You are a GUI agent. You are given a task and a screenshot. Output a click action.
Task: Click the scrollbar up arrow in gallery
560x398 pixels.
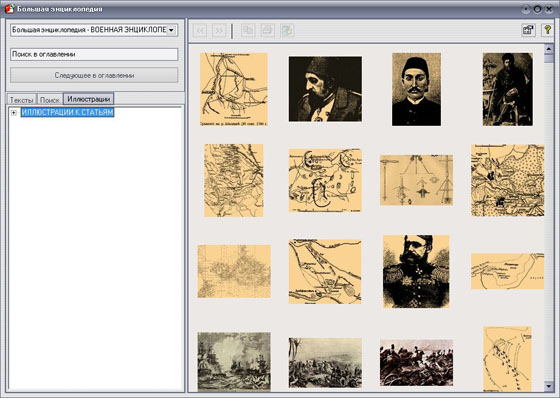click(x=549, y=49)
